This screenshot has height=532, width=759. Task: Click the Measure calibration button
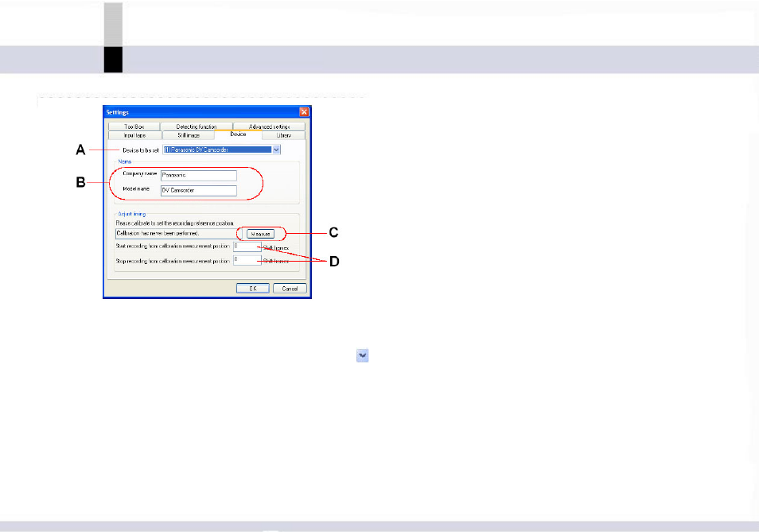(x=260, y=234)
